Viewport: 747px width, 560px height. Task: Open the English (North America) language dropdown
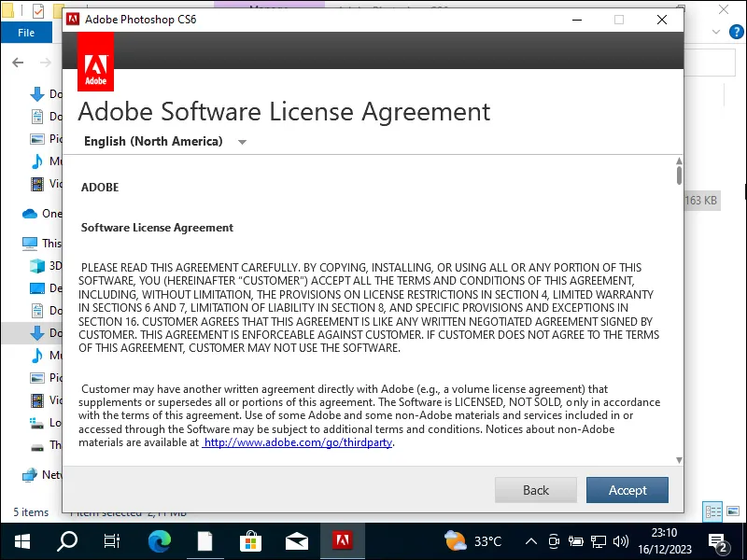pyautogui.click(x=165, y=142)
